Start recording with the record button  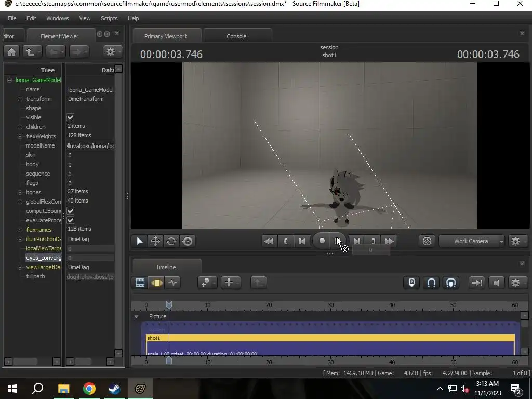pos(322,241)
